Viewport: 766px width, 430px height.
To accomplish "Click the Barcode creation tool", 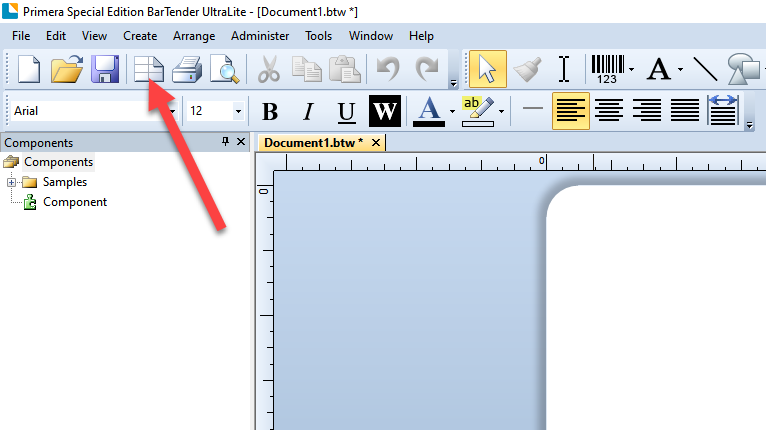I will [608, 69].
